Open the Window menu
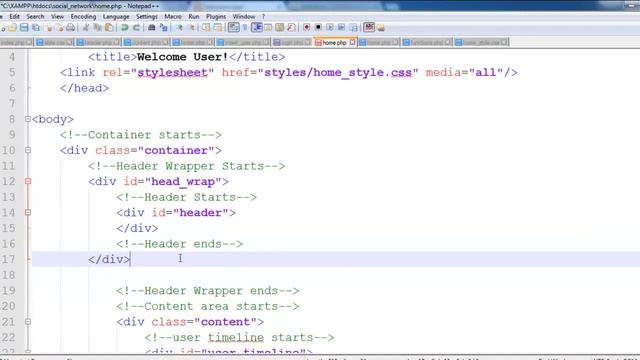The image size is (640, 360). pyautogui.click(x=244, y=17)
